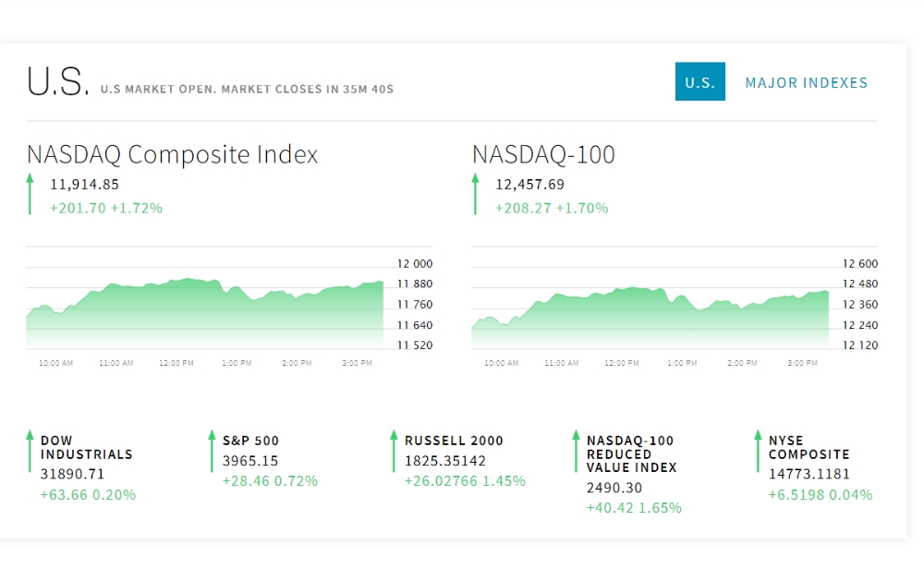Click the 12 600 axis label
Screen dimensions: 924x581
point(860,264)
